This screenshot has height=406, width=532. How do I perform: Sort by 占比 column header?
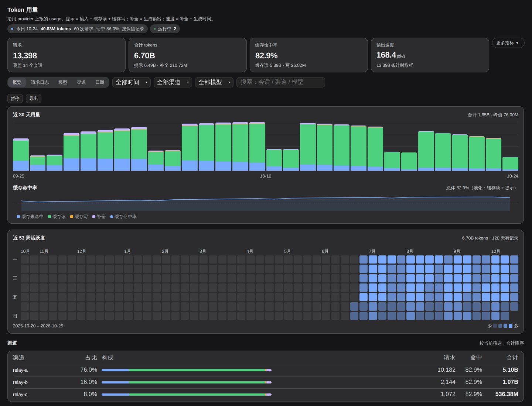pos(91,358)
